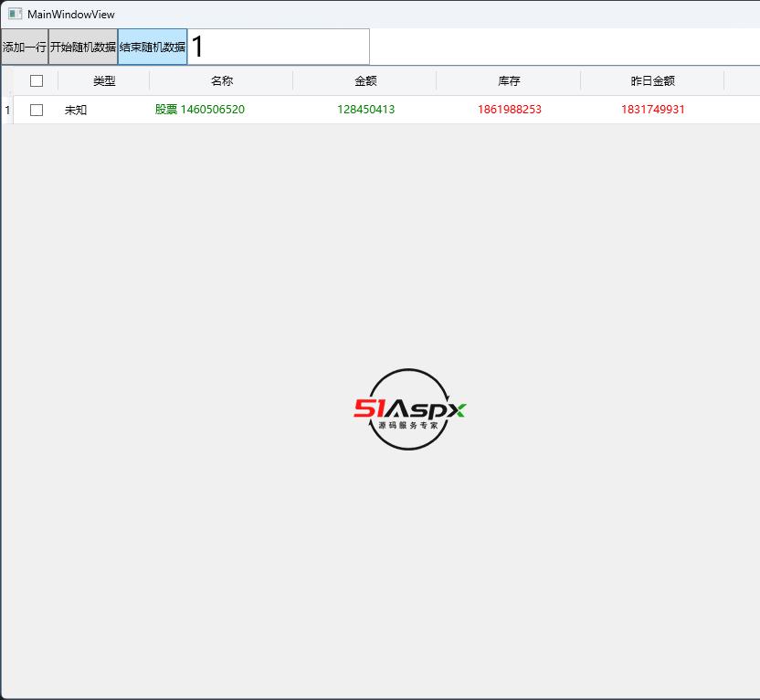Click the 添加一行 button
760x700 pixels.
(25, 47)
